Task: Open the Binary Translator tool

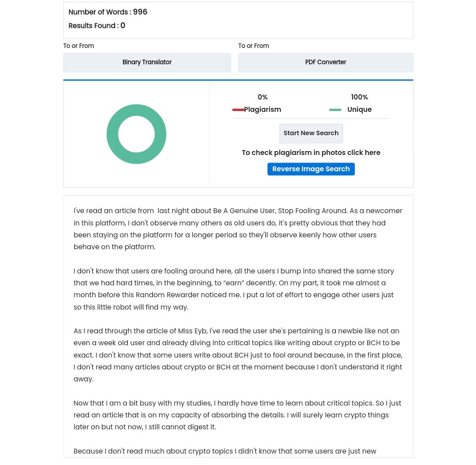Action: click(147, 63)
